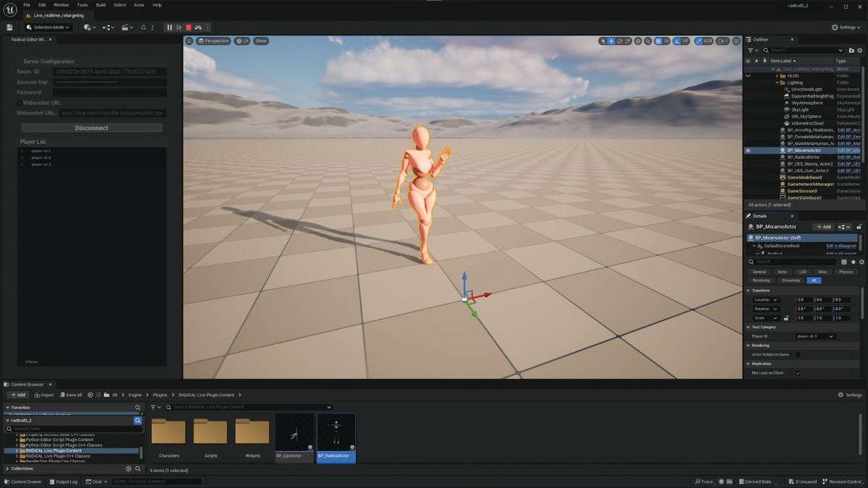Select the Move tool in the viewport toolbar

611,41
